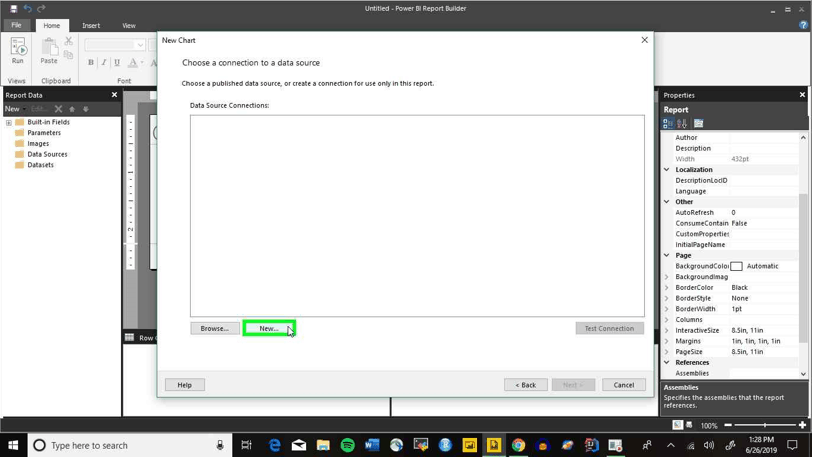
Task: Expand the Margins property
Action: [667, 341]
